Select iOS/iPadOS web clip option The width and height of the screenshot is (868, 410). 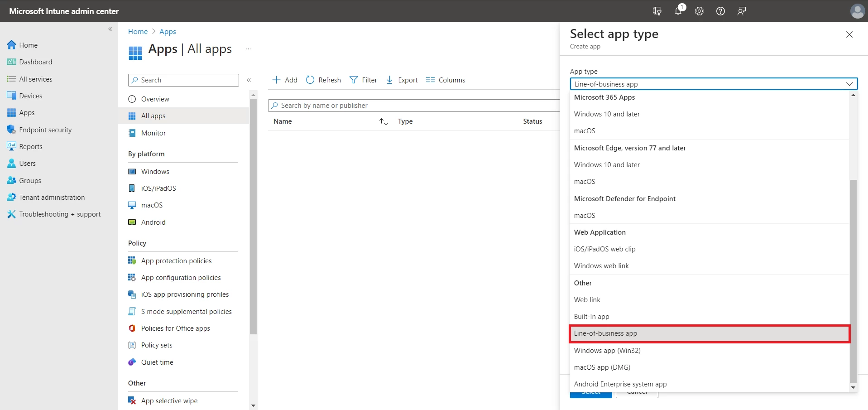click(x=710, y=249)
